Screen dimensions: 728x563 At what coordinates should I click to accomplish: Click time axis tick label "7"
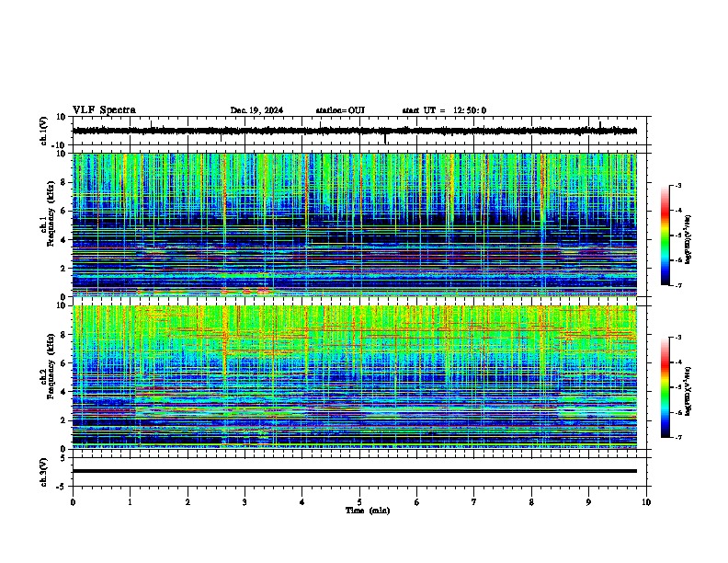[474, 502]
